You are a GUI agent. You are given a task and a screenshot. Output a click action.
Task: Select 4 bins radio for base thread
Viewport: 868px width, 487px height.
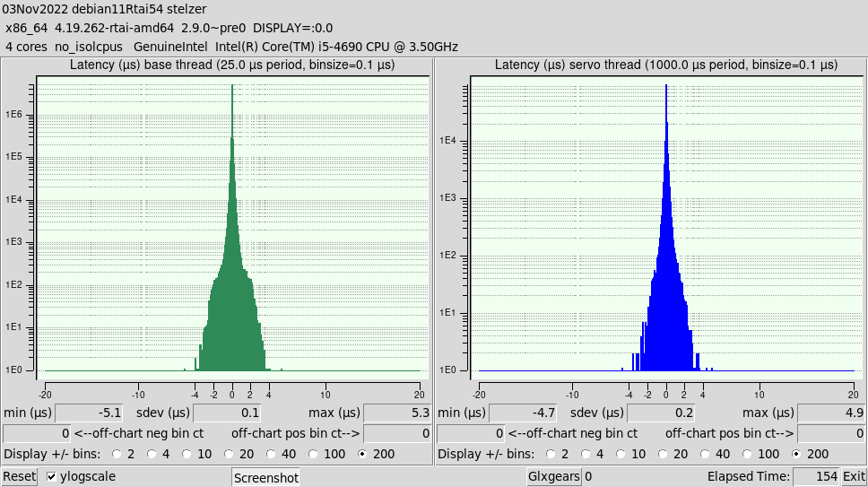[152, 454]
